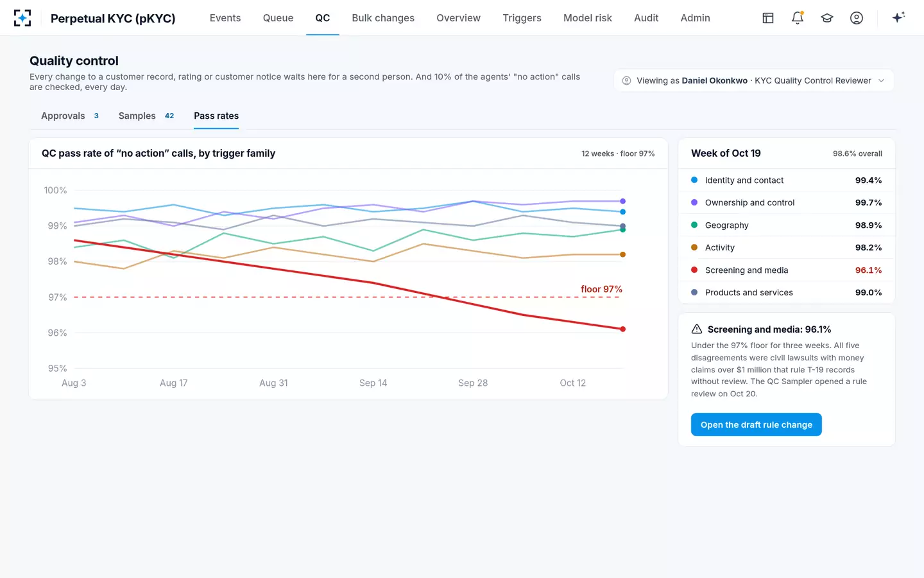The height and width of the screenshot is (578, 924).
Task: Select the red Screening endpoint on chart
Action: (622, 329)
